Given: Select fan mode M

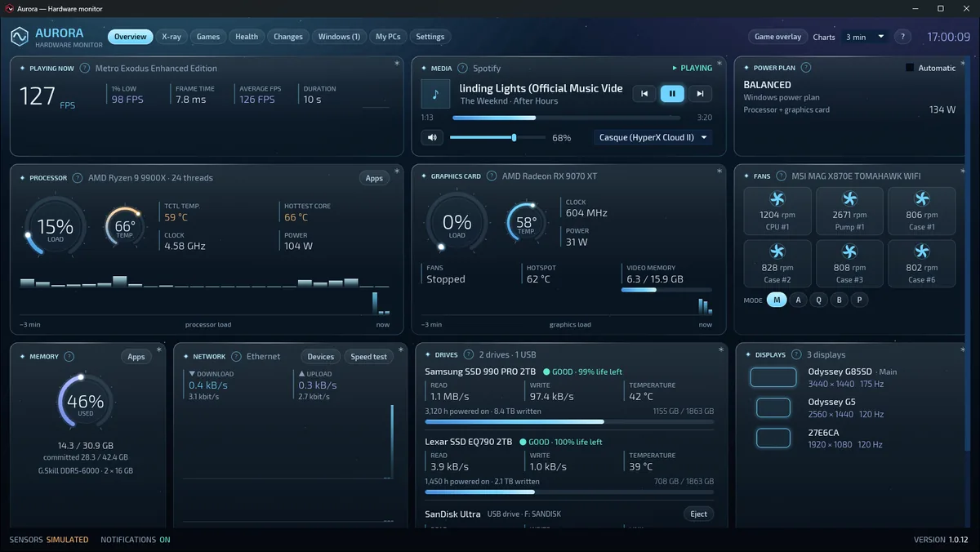Looking at the screenshot, I should click(777, 300).
